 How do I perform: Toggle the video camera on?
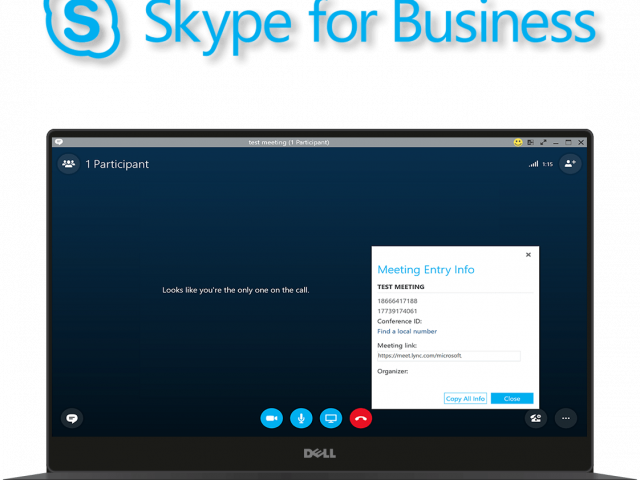point(271,419)
